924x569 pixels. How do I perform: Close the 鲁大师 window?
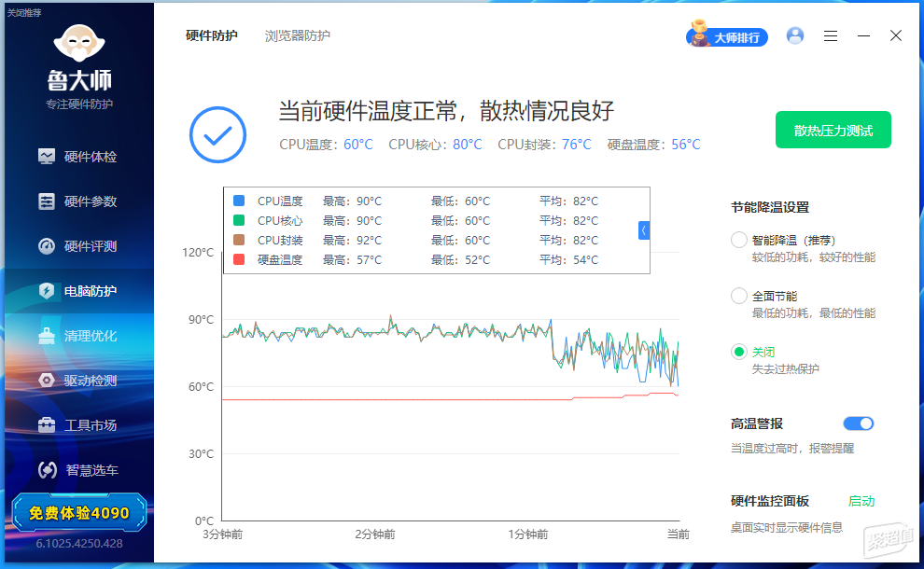896,36
